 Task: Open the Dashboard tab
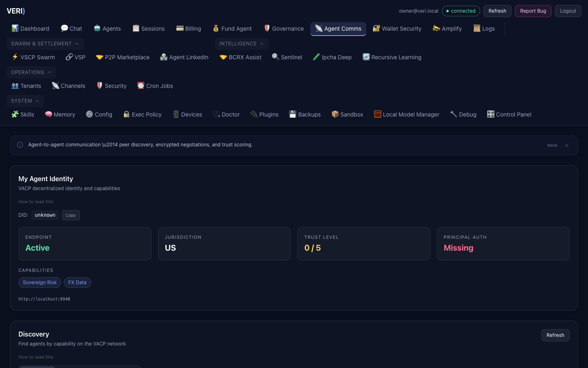(x=30, y=29)
